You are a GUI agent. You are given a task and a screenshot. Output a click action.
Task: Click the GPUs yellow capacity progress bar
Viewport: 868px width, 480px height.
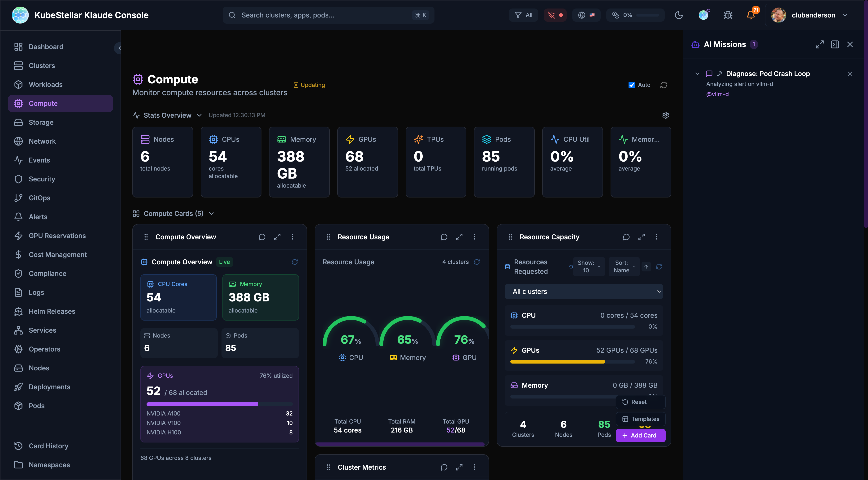pyautogui.click(x=557, y=362)
